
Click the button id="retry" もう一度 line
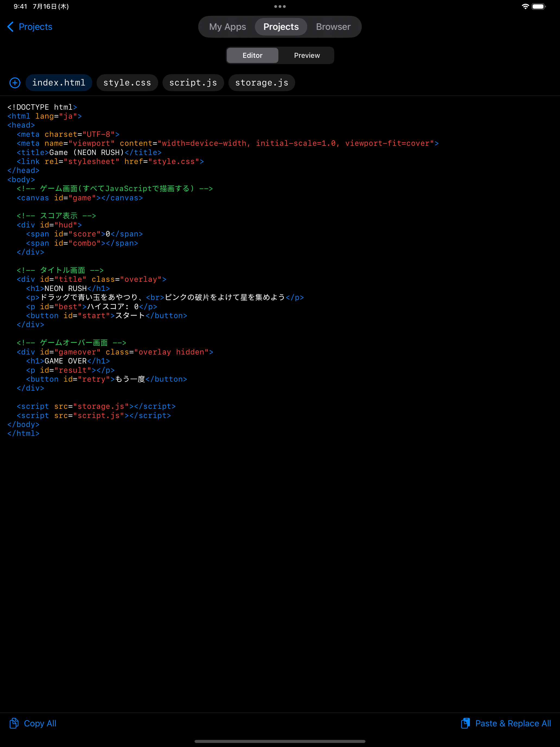(107, 379)
